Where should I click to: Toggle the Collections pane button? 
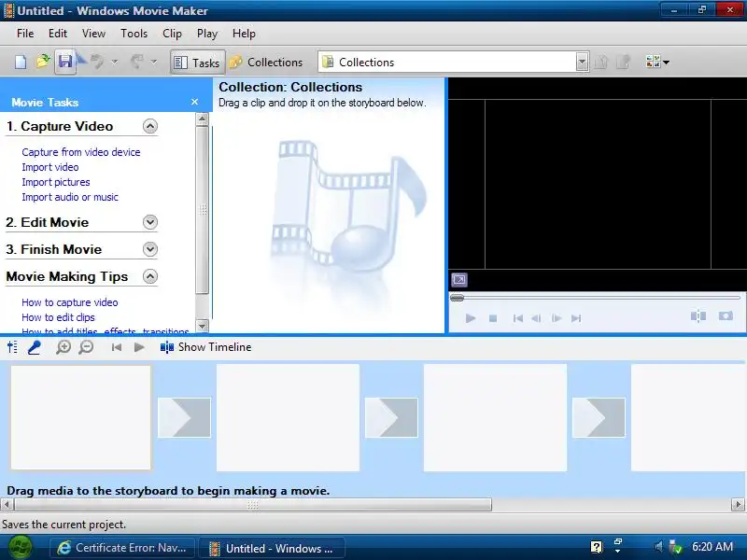coord(266,63)
